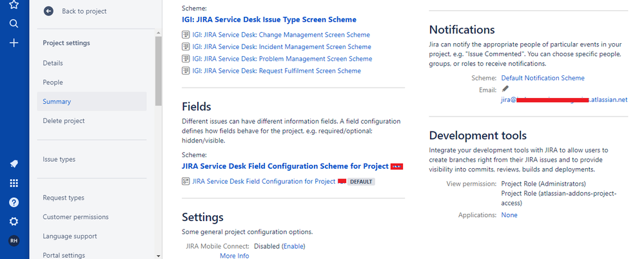Viewport: 644px width, 259px height.
Task: Click the sidebar scrollbar thumb
Action: pyautogui.click(x=159, y=71)
